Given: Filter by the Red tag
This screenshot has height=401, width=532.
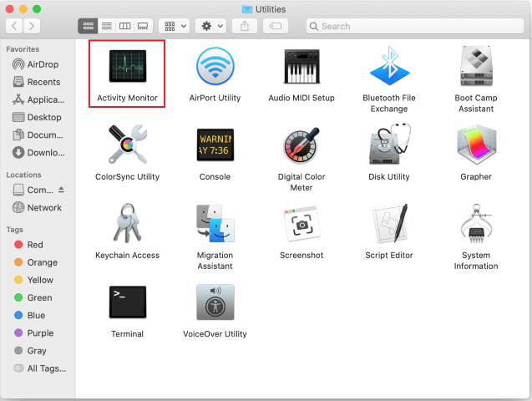Looking at the screenshot, I should (x=28, y=245).
